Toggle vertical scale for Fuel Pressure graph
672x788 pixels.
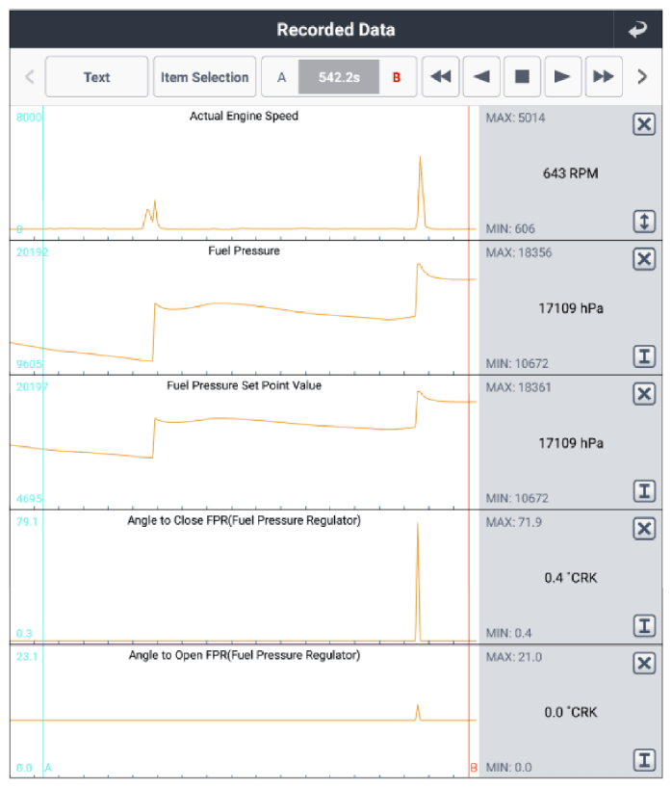[644, 356]
